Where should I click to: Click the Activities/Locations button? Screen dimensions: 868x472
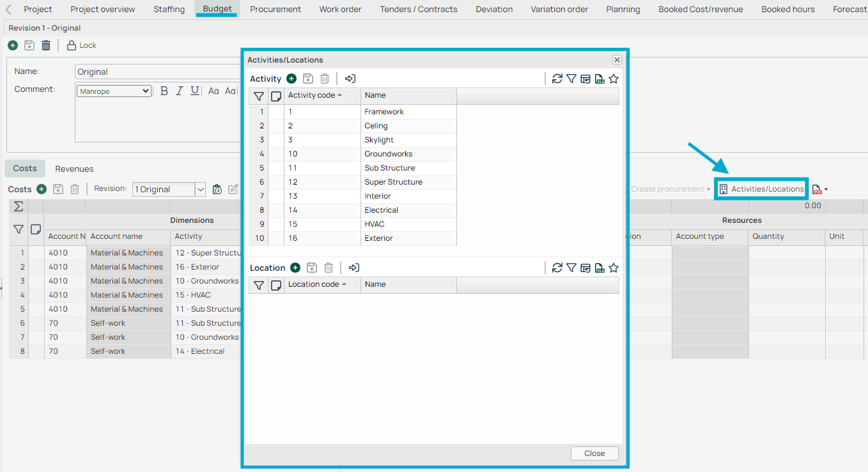pos(761,189)
